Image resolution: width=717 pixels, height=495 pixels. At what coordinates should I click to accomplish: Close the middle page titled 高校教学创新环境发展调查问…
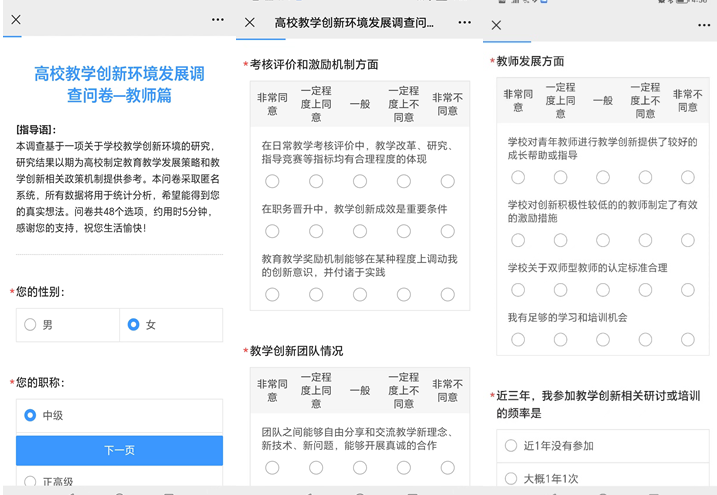click(250, 22)
